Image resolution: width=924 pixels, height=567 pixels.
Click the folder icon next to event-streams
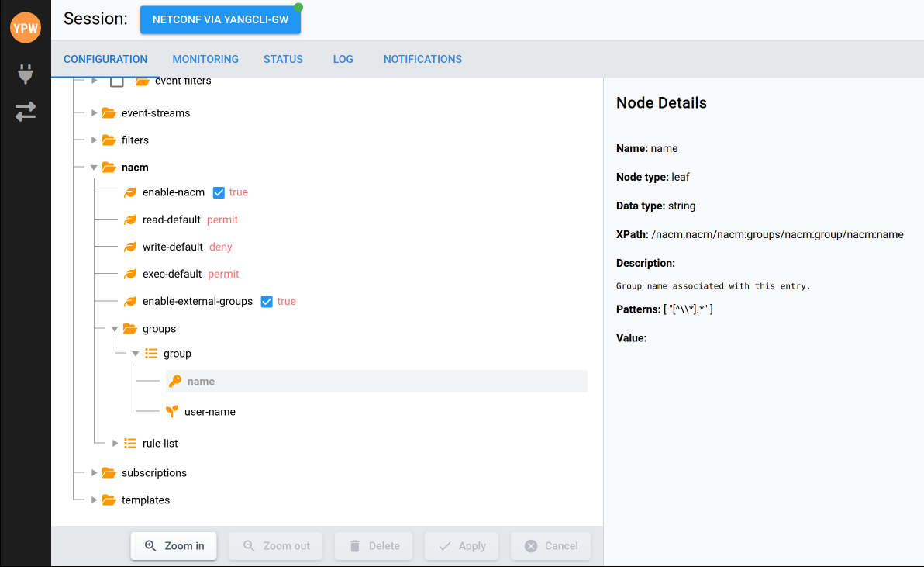click(109, 113)
